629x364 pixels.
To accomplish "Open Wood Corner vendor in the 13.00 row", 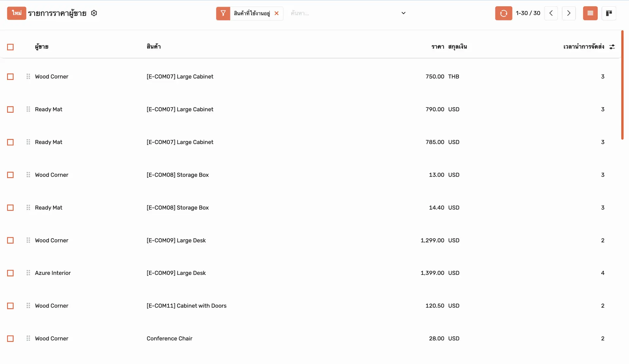I will point(51,175).
